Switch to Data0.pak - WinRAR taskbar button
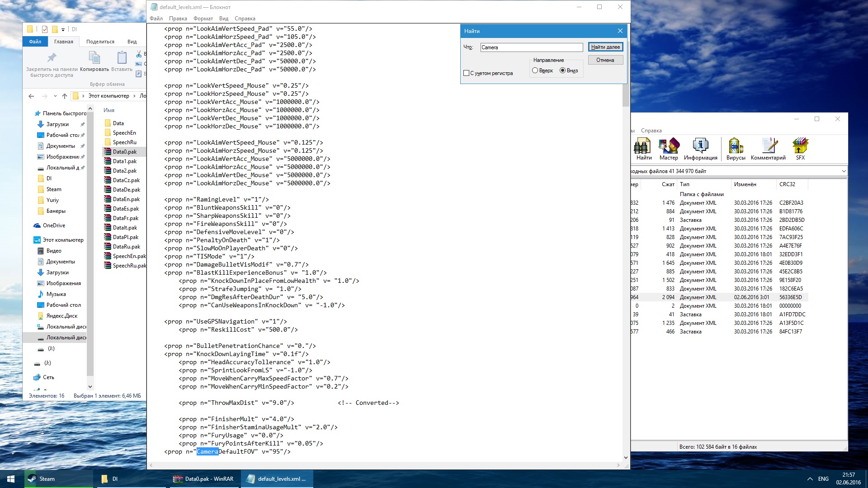The height and width of the screenshot is (488, 868). coord(203,479)
